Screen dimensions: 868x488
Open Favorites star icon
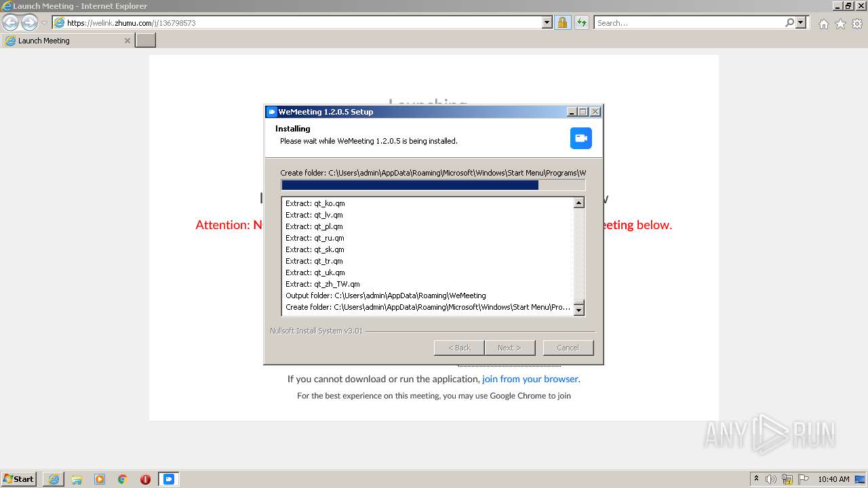pos(840,24)
